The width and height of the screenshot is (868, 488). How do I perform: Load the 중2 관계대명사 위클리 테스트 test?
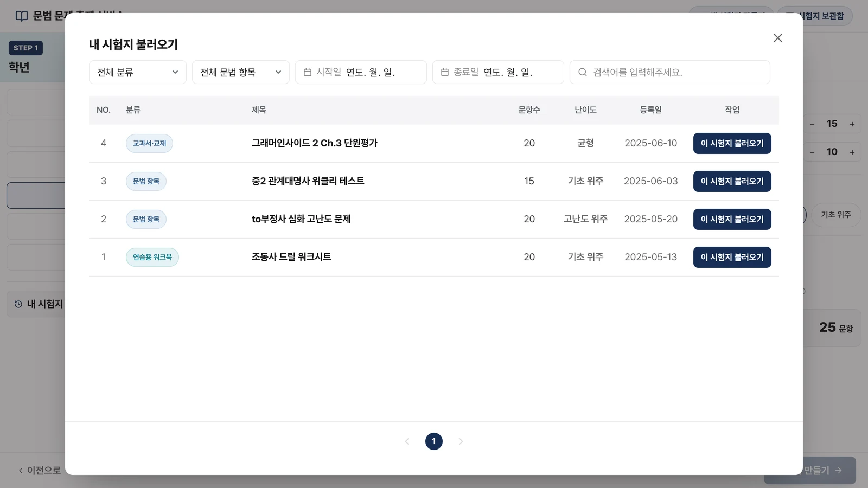pos(732,182)
